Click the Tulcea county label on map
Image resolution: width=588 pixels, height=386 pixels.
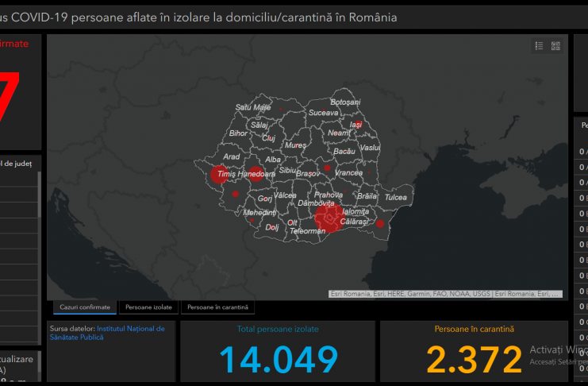click(x=395, y=197)
